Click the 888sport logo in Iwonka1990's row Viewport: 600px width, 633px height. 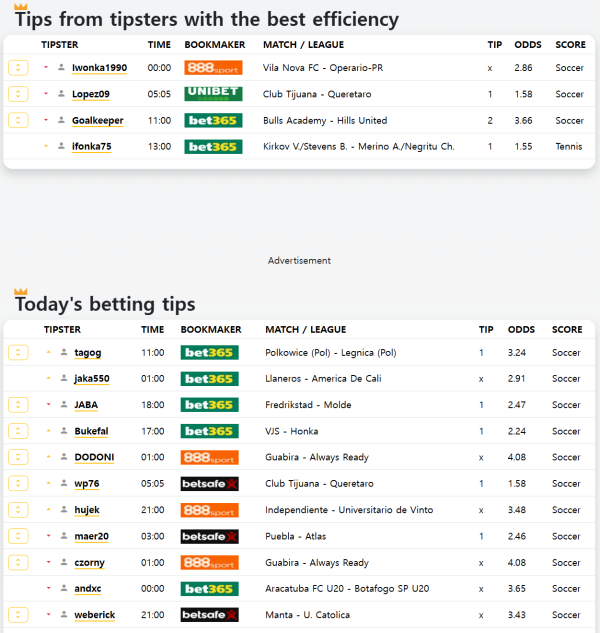click(x=213, y=68)
